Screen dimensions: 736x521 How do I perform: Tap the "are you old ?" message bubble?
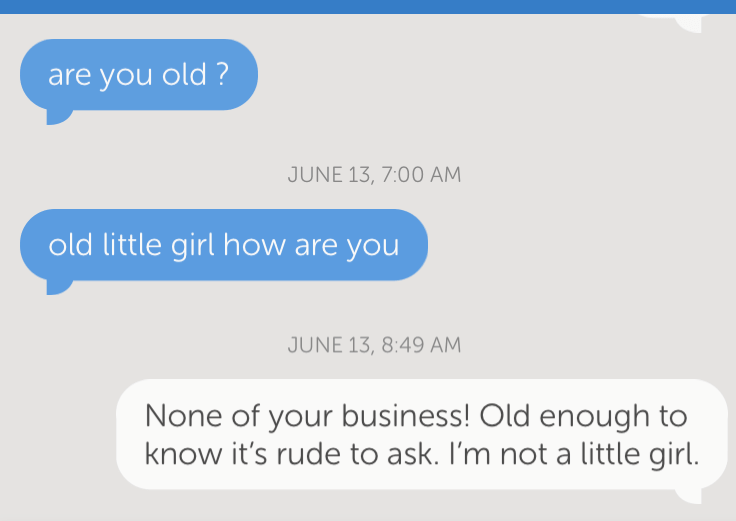(138, 75)
